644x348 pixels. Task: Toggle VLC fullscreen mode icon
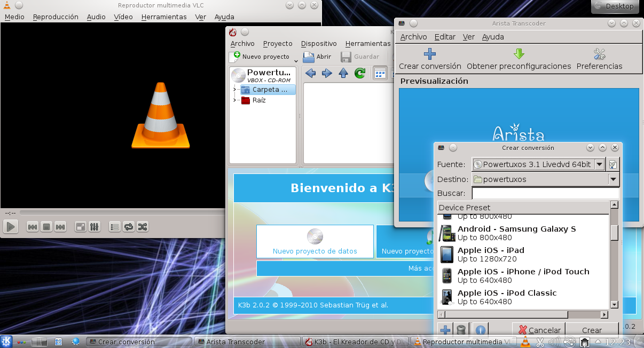click(80, 227)
